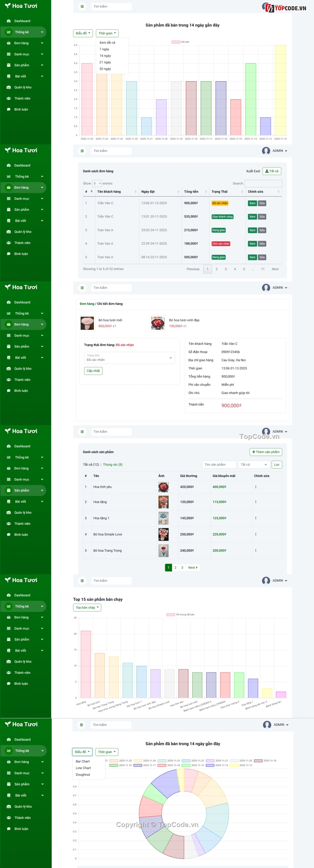314x868 pixels.
Task: Open the Show entries count dropdown
Action: point(97,184)
